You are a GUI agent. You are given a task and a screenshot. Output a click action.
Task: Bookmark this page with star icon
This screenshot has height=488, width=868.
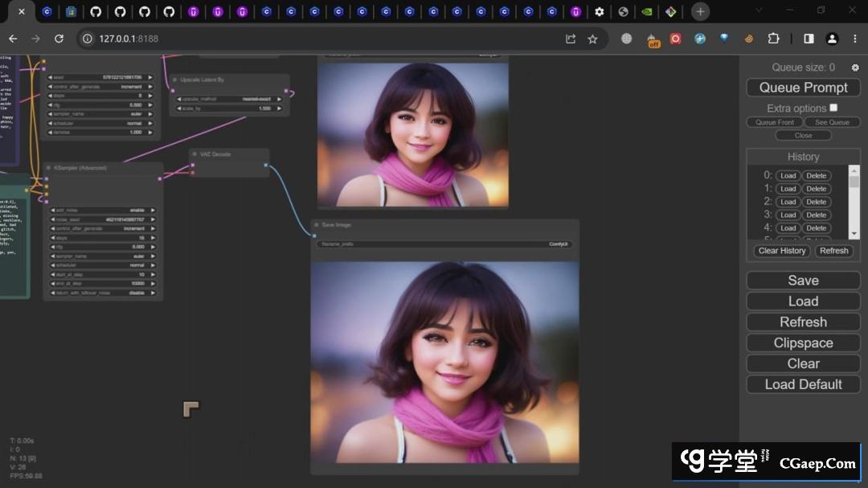[592, 39]
